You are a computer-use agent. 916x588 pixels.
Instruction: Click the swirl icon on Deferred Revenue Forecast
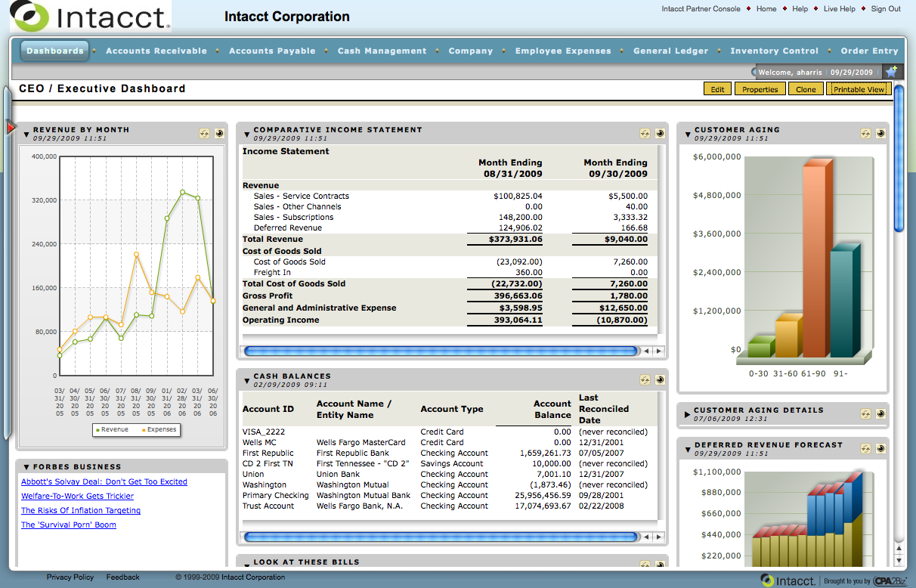[x=880, y=449]
